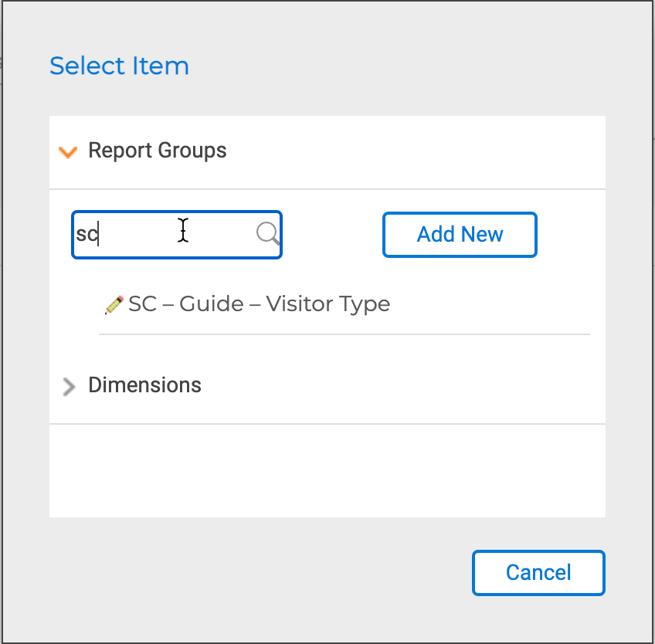
Task: Click the blank space right of Report Groups
Action: 417,151
